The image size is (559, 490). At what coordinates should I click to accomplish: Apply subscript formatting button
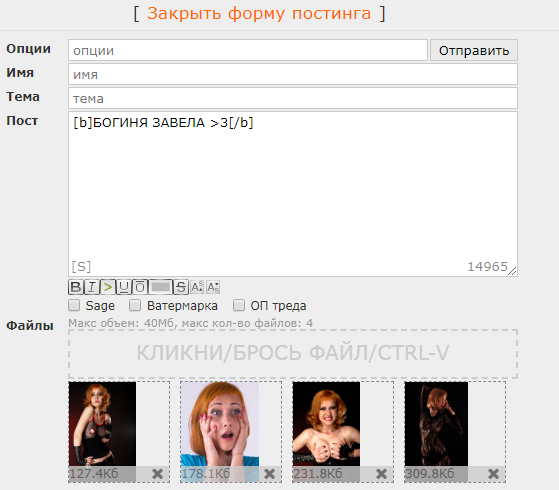[213, 287]
